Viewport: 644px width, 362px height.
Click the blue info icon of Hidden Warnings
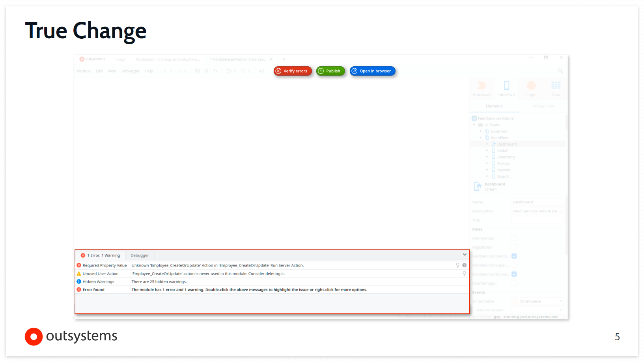coord(79,281)
